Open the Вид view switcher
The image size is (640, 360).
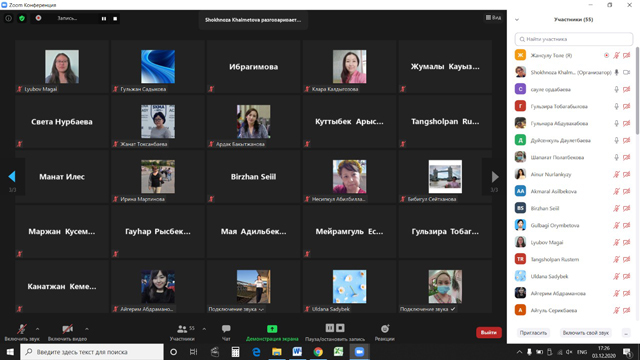[493, 18]
